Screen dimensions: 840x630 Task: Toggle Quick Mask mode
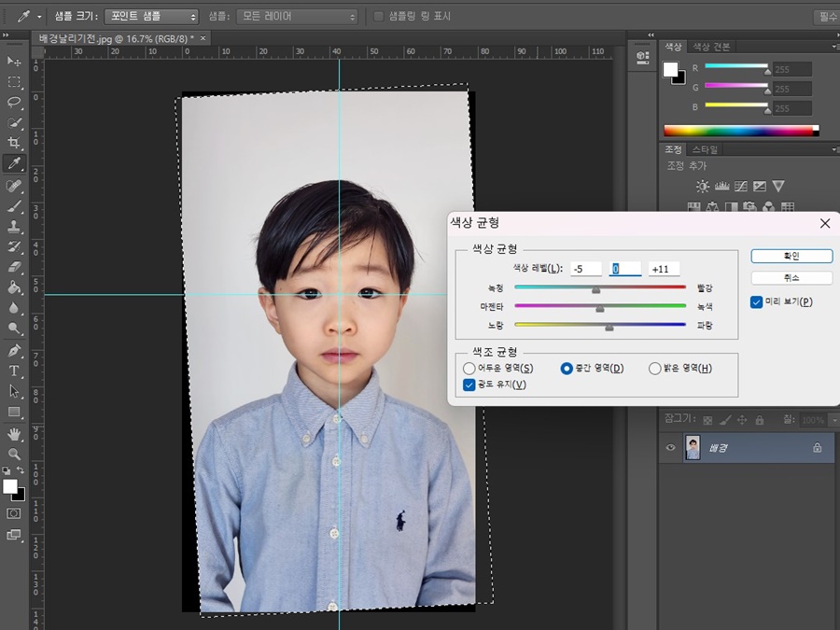(x=14, y=513)
